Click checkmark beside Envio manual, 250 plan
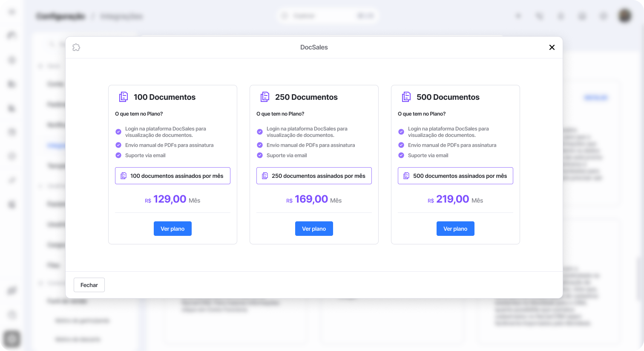This screenshot has width=644, height=351. (260, 145)
